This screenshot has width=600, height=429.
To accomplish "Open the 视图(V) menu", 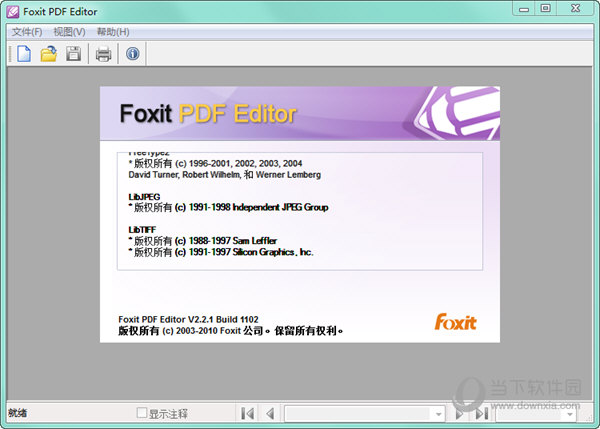I will (69, 32).
